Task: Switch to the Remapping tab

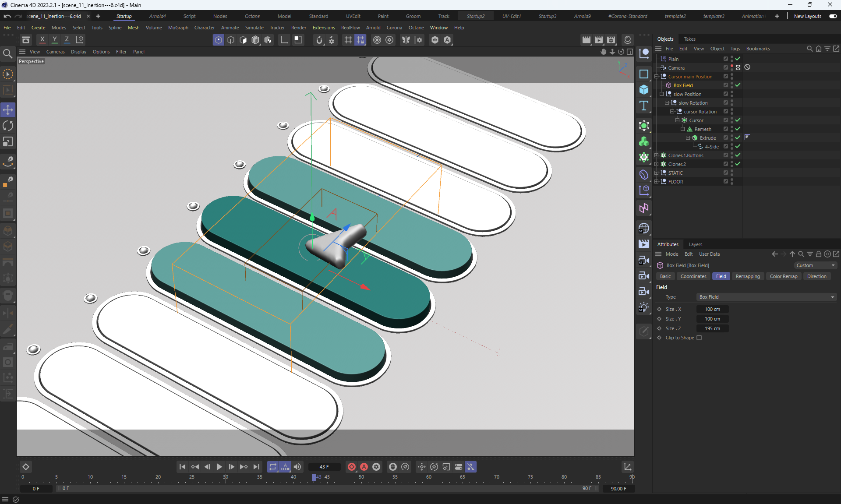Action: point(747,276)
